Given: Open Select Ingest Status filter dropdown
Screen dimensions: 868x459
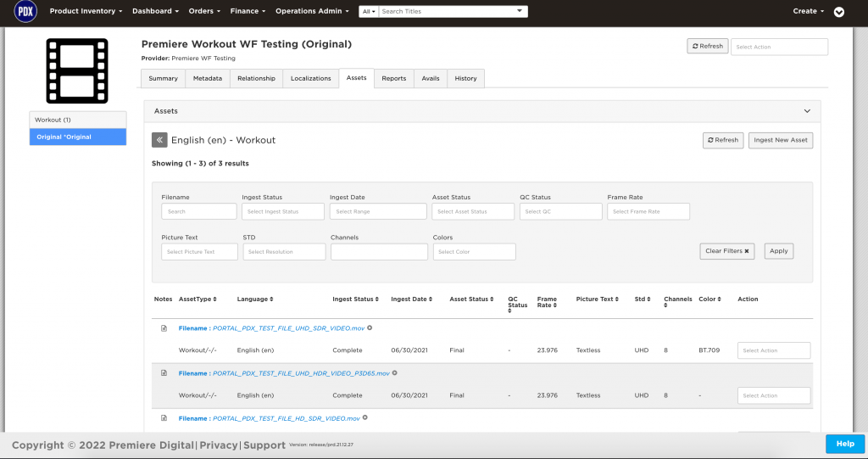Looking at the screenshot, I should tap(283, 212).
